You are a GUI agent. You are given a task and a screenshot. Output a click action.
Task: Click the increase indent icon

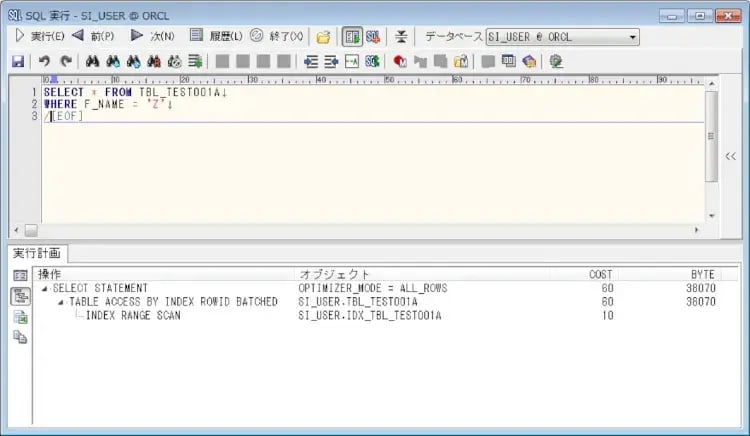(x=331, y=61)
